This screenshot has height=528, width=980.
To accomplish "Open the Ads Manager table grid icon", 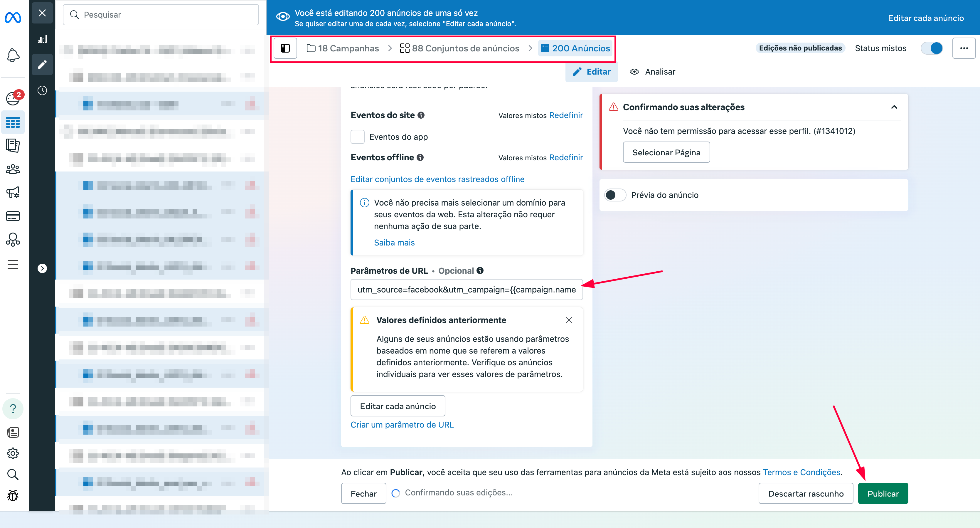I will point(13,122).
